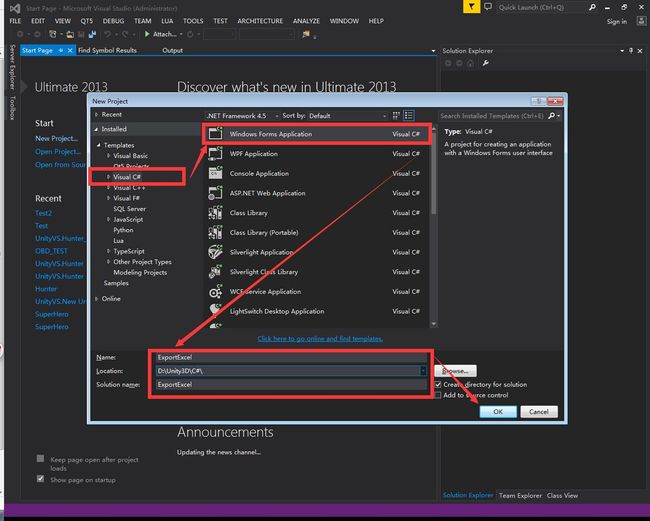The height and width of the screenshot is (521, 650).
Task: Select the Class Library template icon
Action: pyautogui.click(x=216, y=213)
